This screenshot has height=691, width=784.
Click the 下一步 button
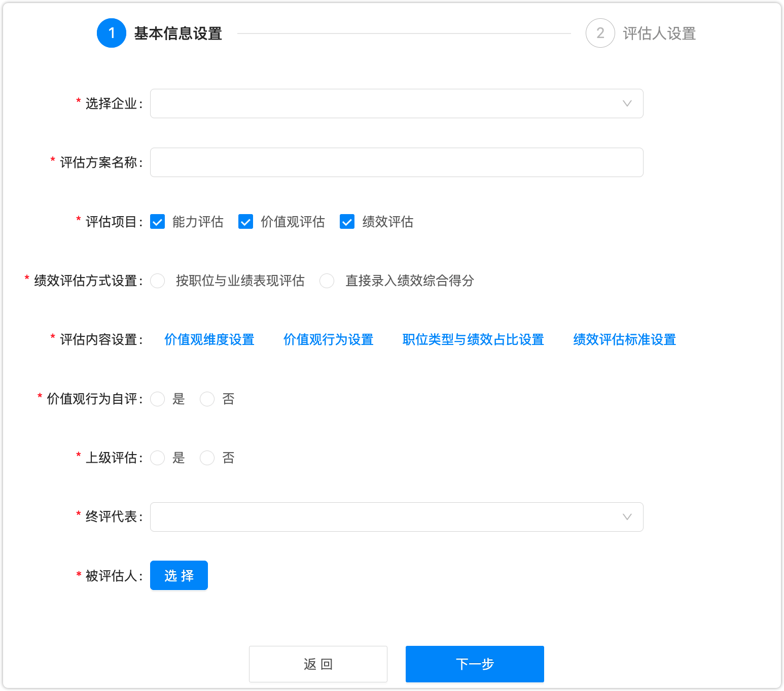point(475,664)
